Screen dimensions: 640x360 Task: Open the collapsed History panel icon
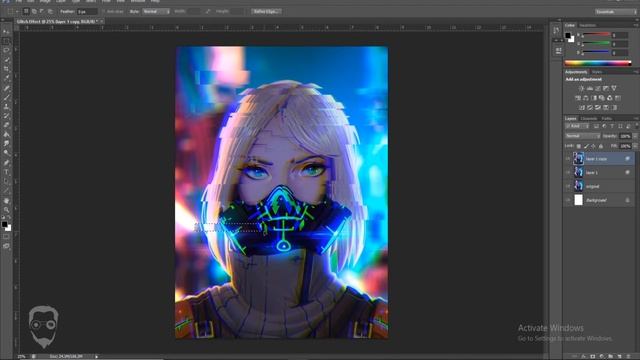point(556,30)
